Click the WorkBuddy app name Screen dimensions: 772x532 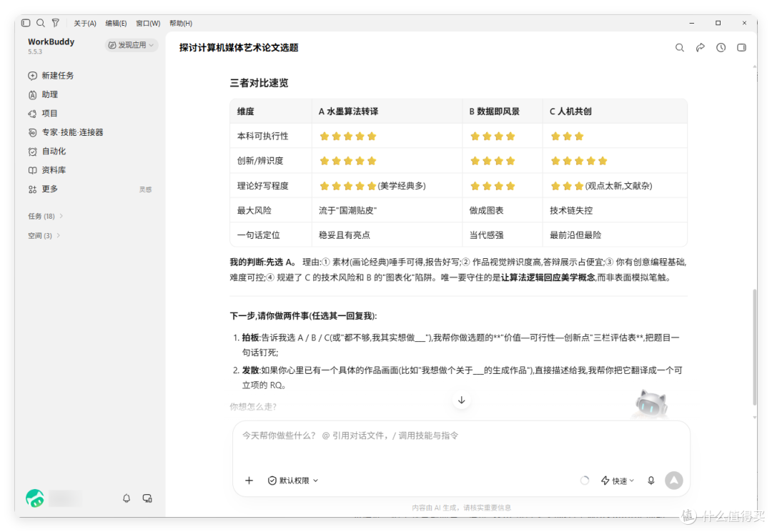click(51, 41)
